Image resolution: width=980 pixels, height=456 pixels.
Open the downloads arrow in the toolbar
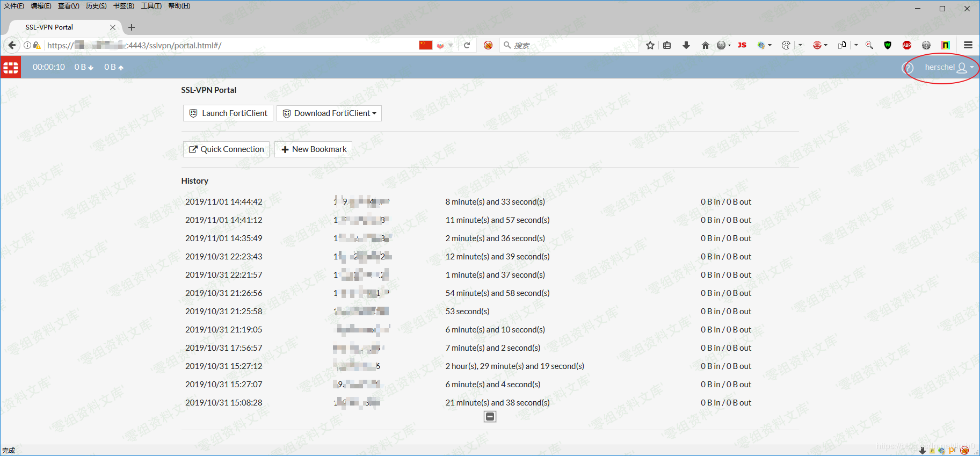click(686, 45)
